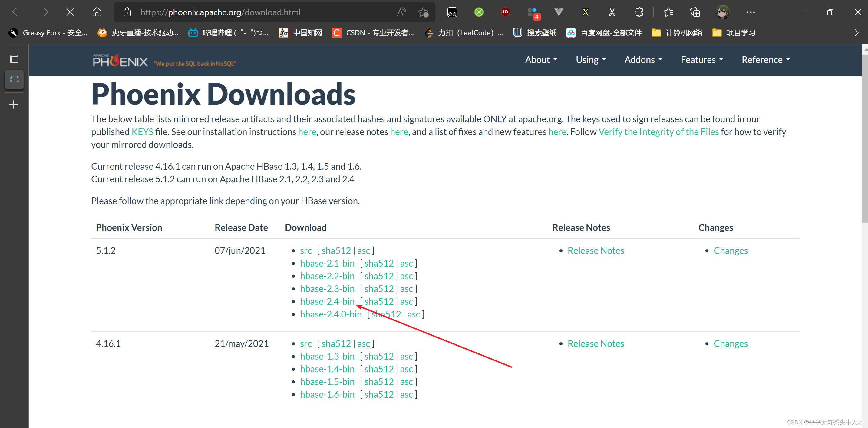Open a new tab with plus icon
The height and width of the screenshot is (428, 868).
[14, 105]
